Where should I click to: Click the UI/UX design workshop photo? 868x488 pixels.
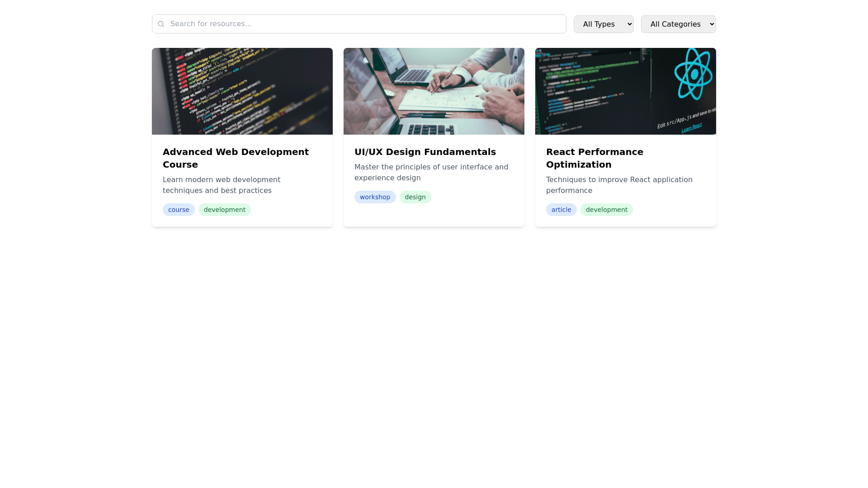click(x=434, y=91)
